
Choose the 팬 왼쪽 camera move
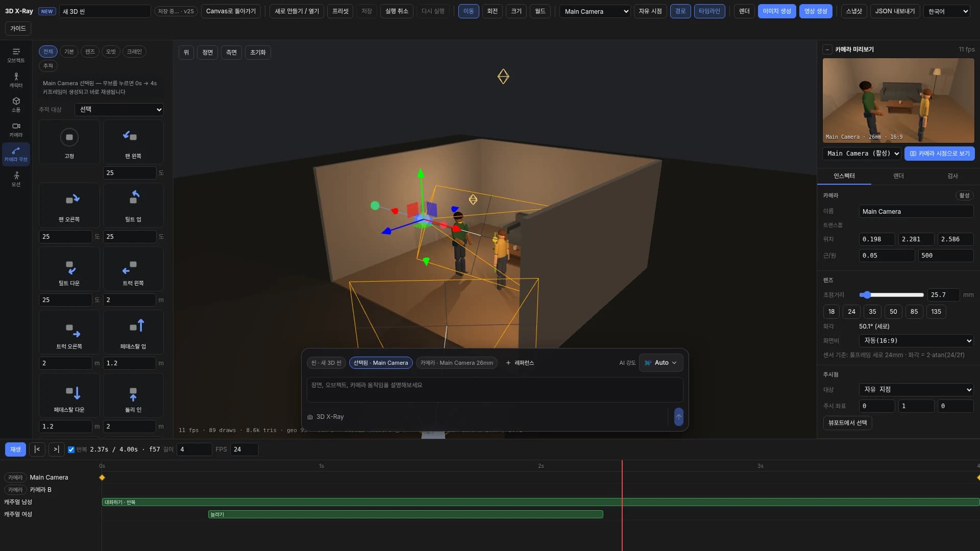133,142
